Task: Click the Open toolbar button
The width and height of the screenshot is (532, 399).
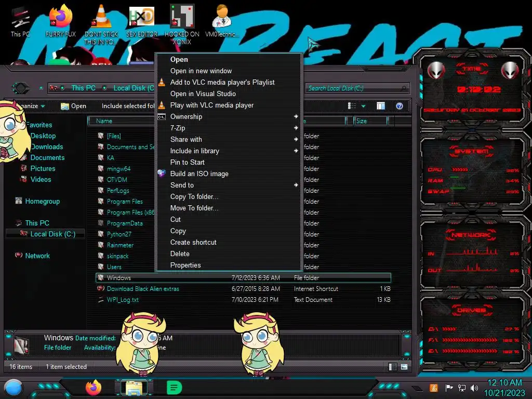Action: pos(73,106)
